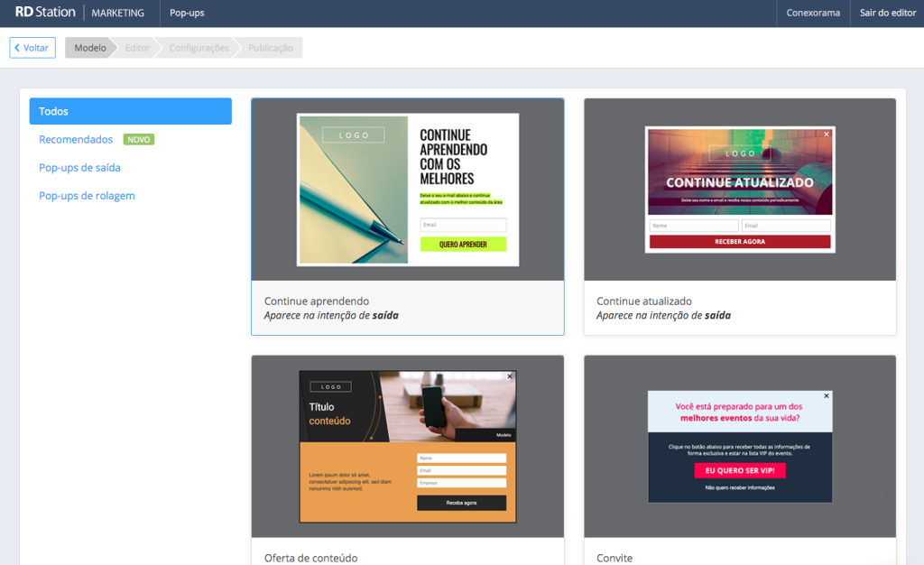Click the Continue atualizado card title

point(644,301)
